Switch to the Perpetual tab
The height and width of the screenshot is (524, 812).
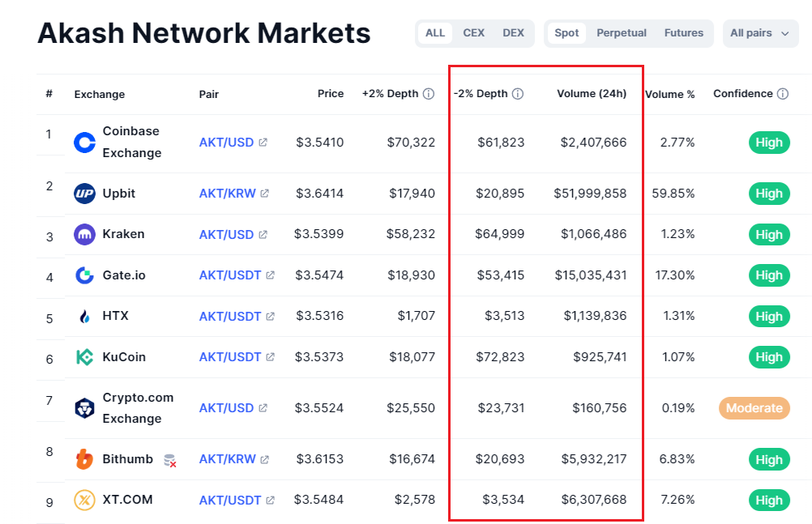622,33
